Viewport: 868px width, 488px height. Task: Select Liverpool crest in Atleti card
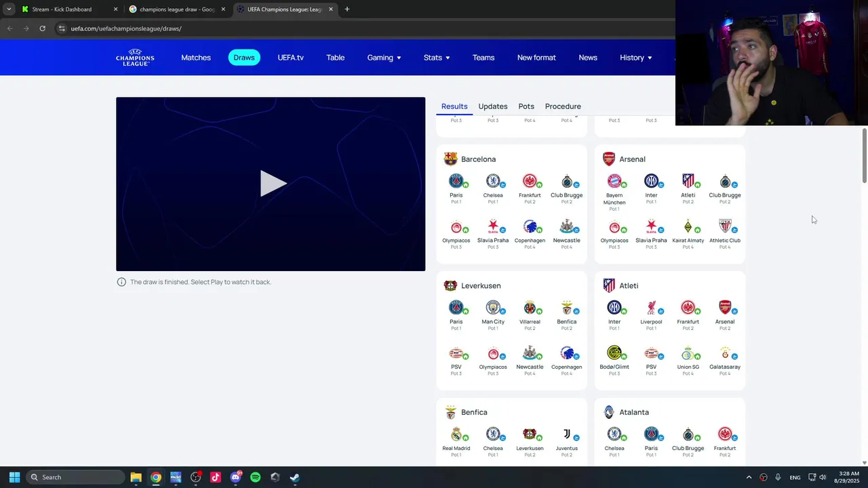[x=651, y=308]
